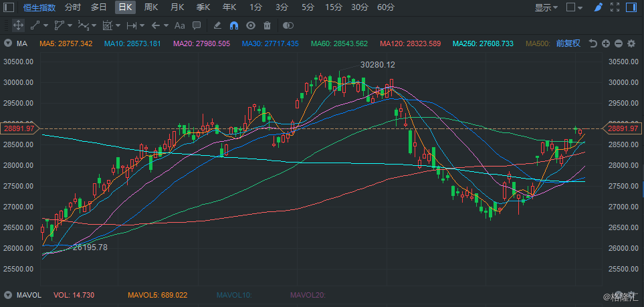Toggle the right sidebar panel icon

click(x=631, y=7)
